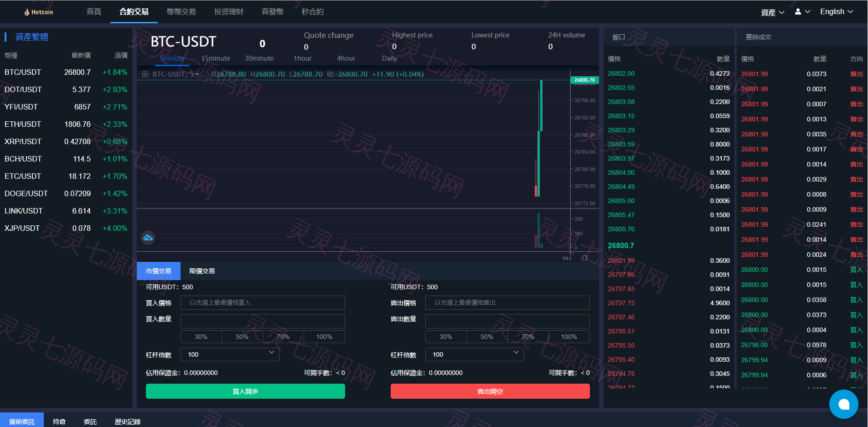This screenshot has height=427, width=868.
Task: Choose 30% for buy quantity
Action: tap(201, 337)
